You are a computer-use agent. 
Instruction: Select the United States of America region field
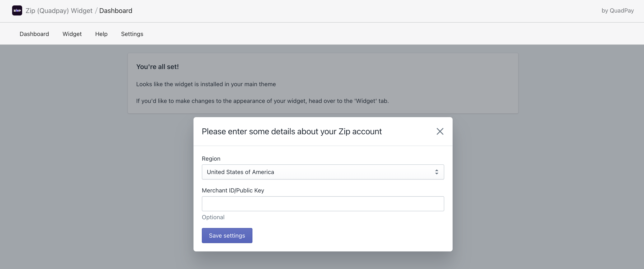point(323,172)
